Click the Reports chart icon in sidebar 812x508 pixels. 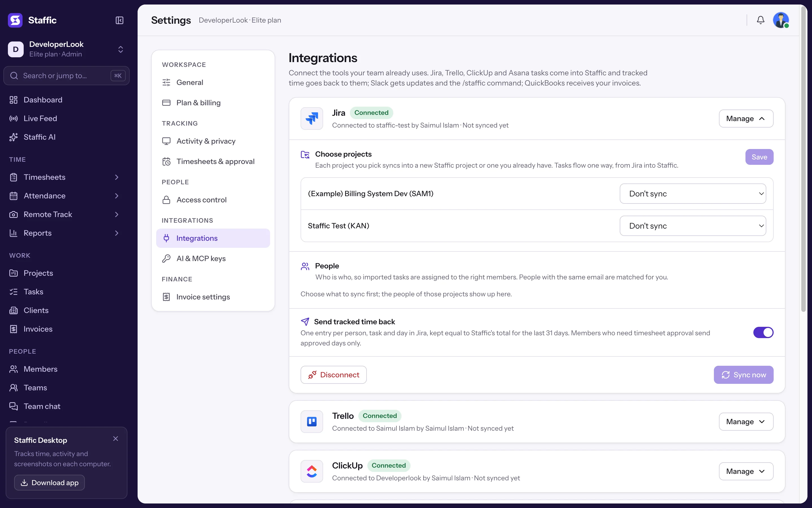(x=14, y=233)
